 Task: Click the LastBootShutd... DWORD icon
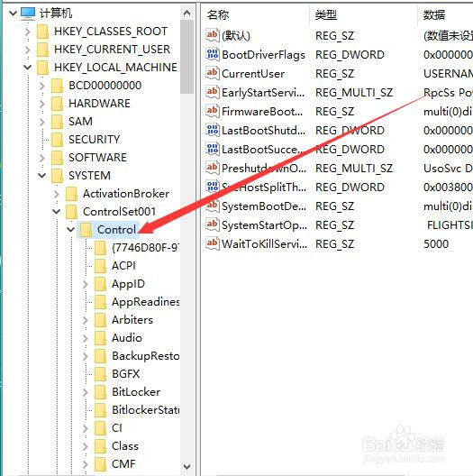(212, 130)
